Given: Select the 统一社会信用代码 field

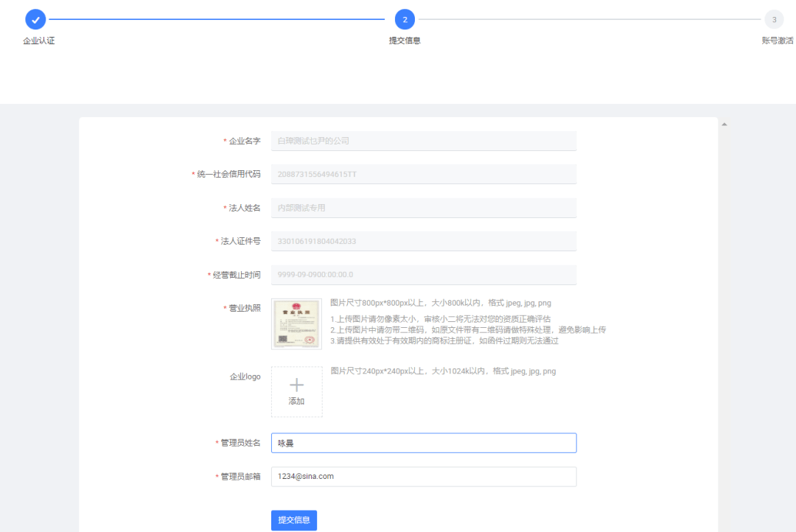Looking at the screenshot, I should coord(424,175).
